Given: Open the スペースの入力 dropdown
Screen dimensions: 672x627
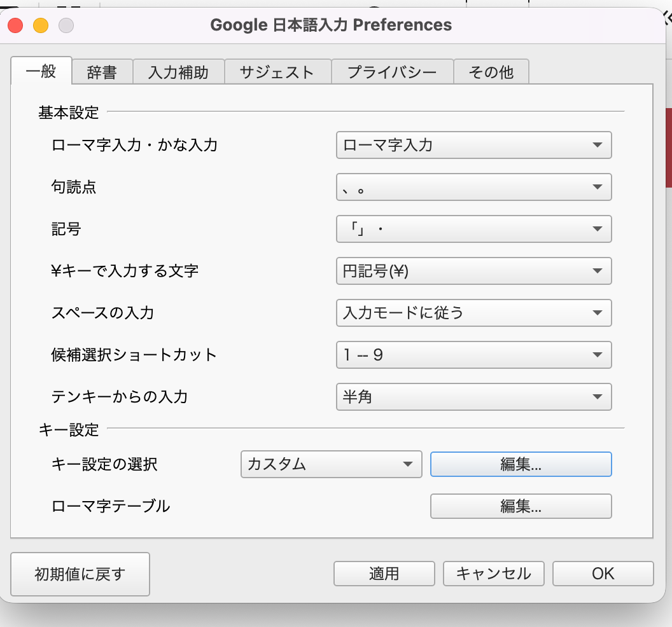Looking at the screenshot, I should 473,313.
